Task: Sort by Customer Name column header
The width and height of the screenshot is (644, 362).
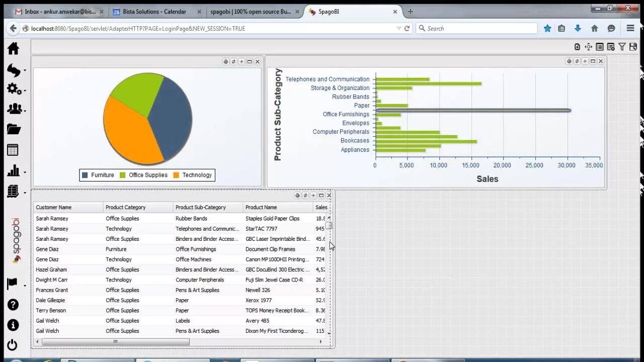Action: pyautogui.click(x=68, y=207)
